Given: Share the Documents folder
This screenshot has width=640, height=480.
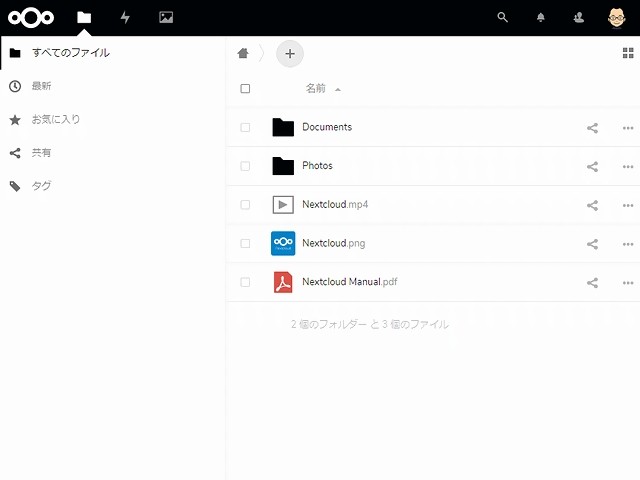Looking at the screenshot, I should tap(592, 128).
